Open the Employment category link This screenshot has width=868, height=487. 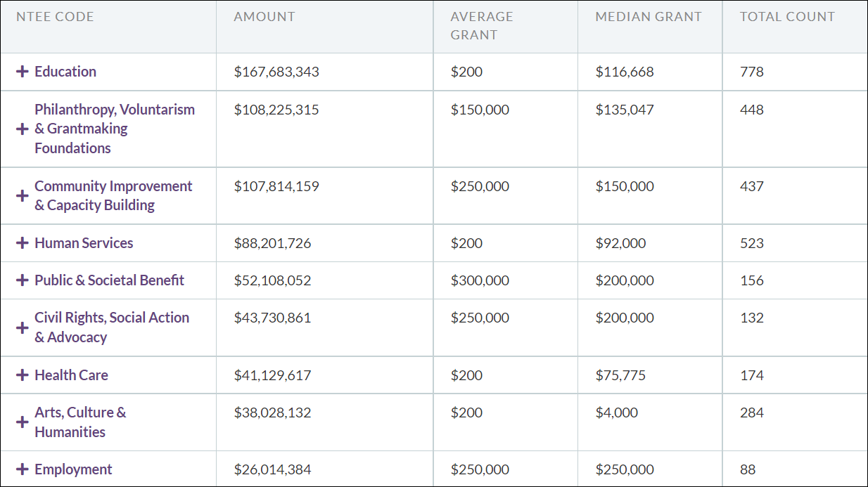pyautogui.click(x=73, y=469)
